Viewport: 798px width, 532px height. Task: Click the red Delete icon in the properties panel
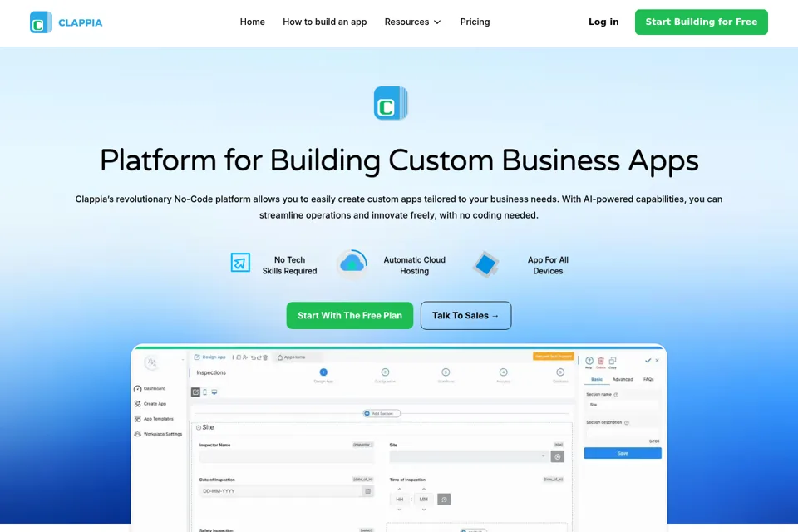[x=601, y=361]
